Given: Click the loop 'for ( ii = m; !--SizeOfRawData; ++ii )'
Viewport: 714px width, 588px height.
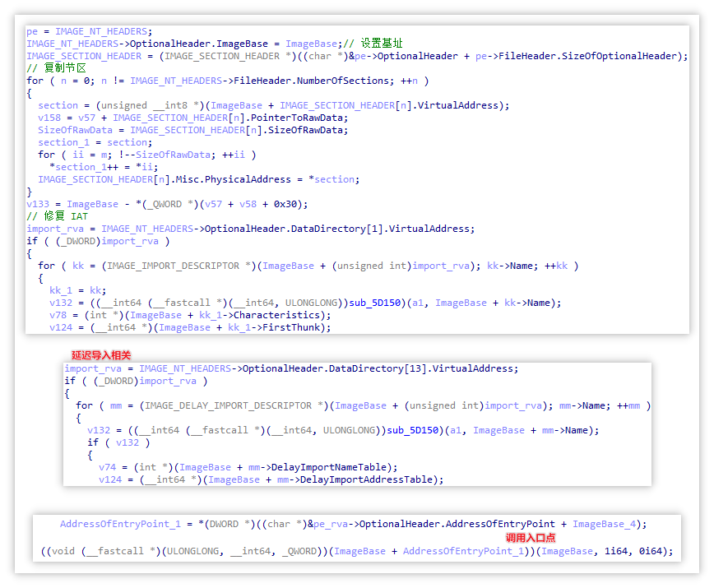Looking at the screenshot, I should [146, 155].
